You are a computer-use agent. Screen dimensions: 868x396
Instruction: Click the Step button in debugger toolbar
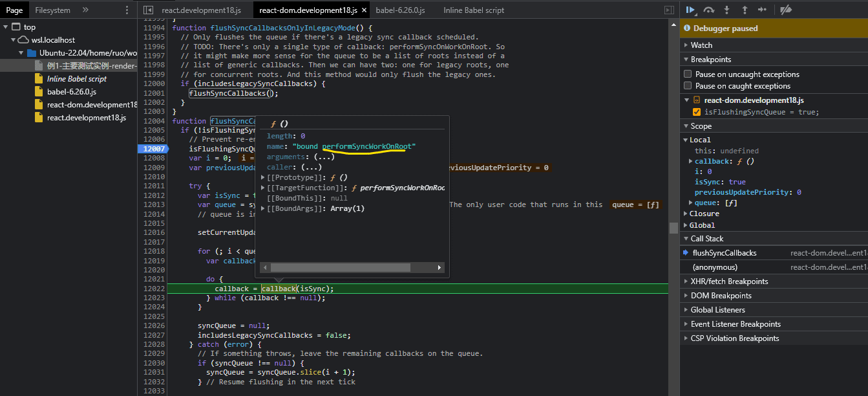pos(762,10)
